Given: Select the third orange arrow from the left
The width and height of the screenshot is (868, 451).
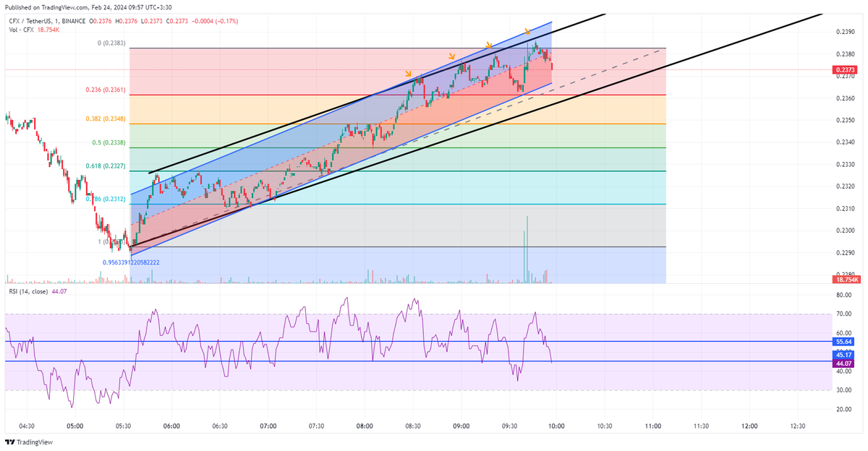Looking at the screenshot, I should coord(489,46).
